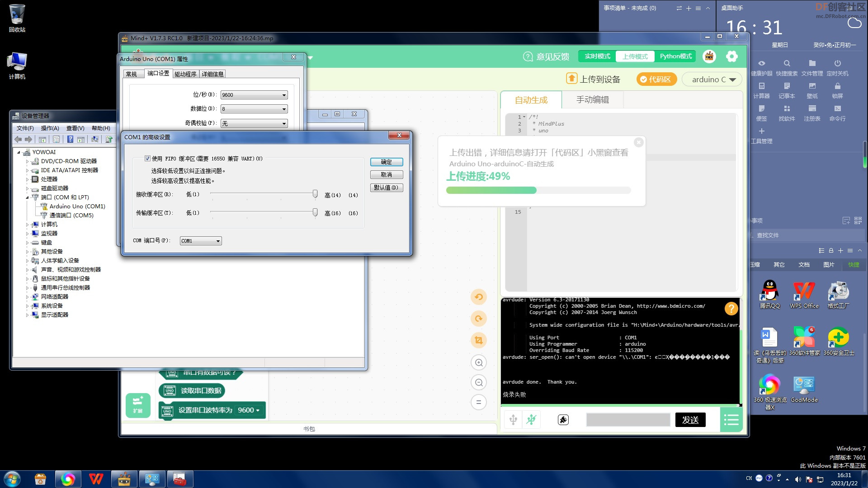This screenshot has width=868, height=488.
Task: Open 注册表 registry tool in desktop assistant
Action: (812, 113)
